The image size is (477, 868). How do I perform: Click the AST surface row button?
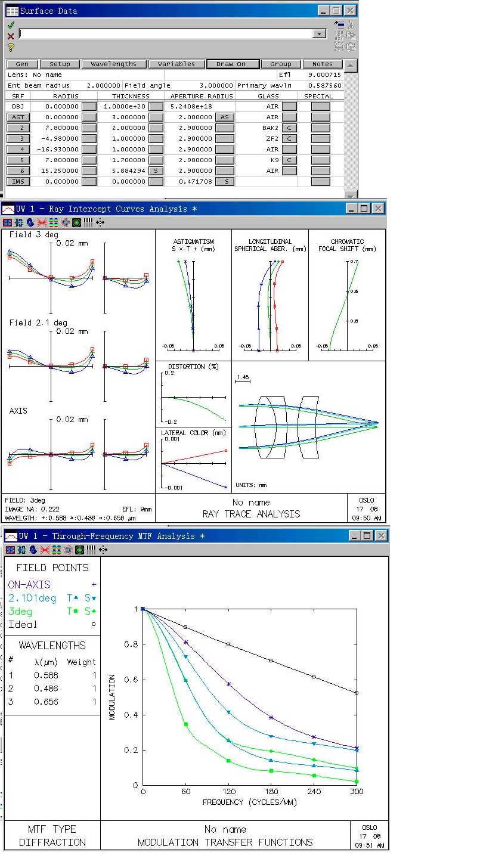(x=18, y=117)
